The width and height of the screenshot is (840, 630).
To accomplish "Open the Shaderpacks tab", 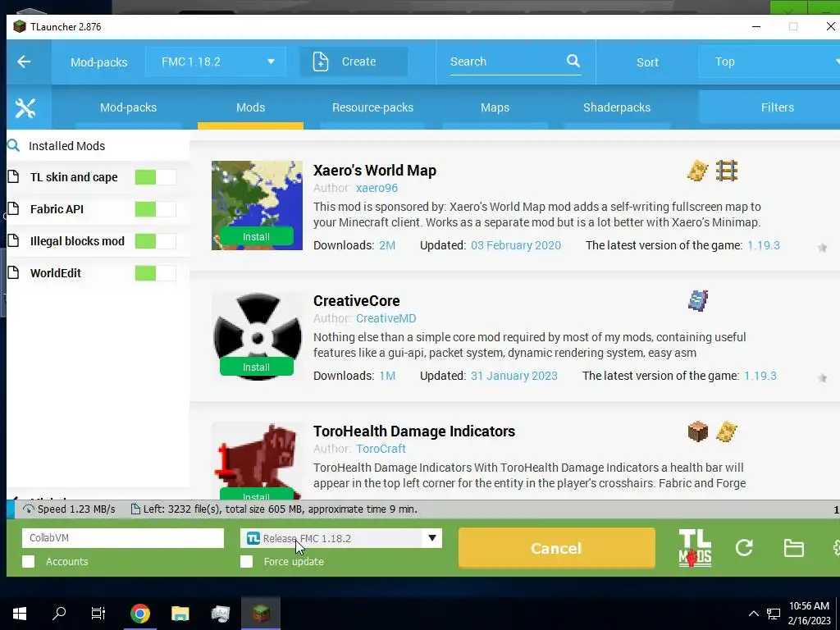I will tap(617, 107).
